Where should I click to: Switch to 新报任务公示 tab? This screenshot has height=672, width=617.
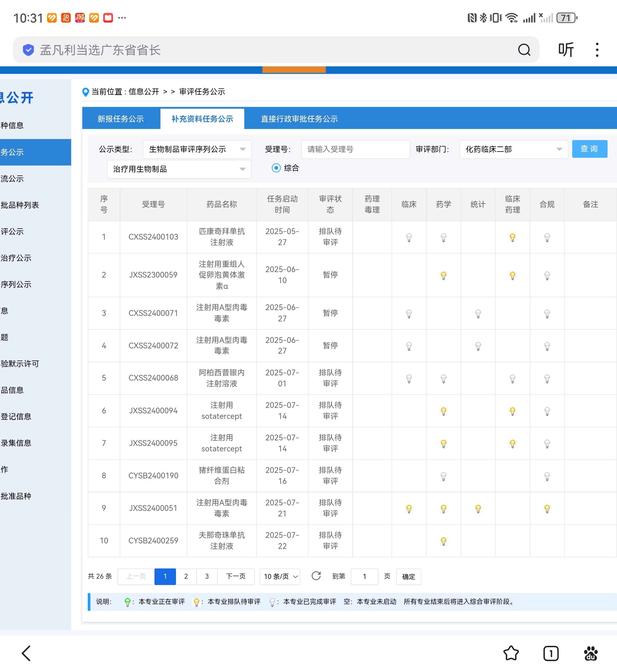121,119
